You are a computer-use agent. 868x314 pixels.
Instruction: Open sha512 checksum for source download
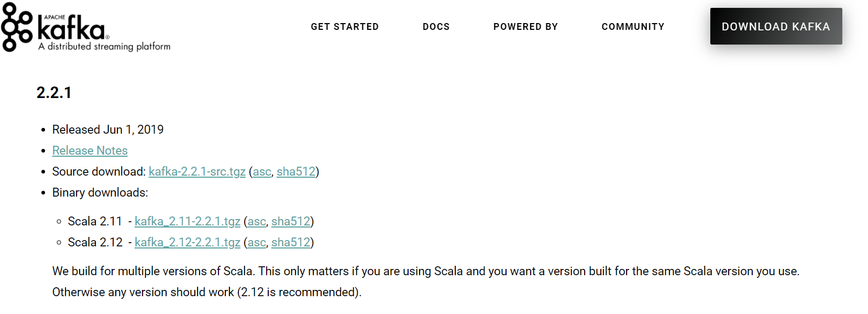click(296, 172)
